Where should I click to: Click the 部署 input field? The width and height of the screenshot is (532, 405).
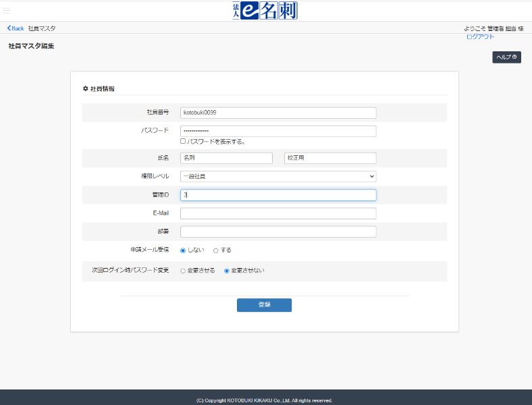278,232
